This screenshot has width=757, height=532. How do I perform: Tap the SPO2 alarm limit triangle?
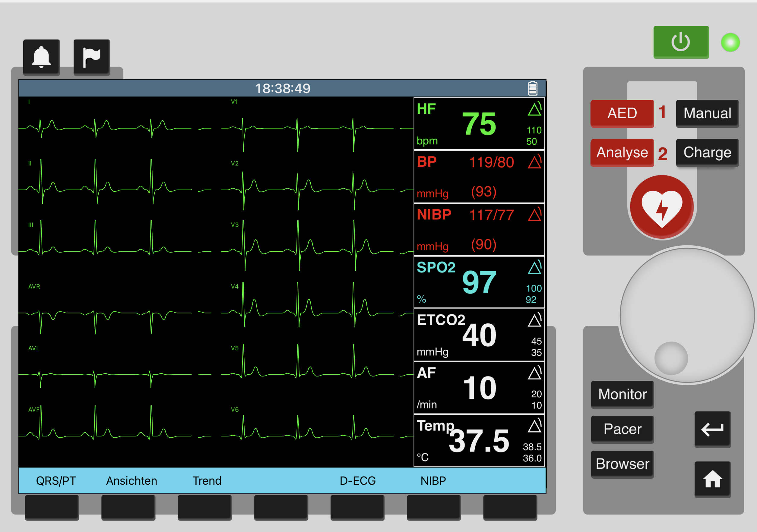click(534, 267)
